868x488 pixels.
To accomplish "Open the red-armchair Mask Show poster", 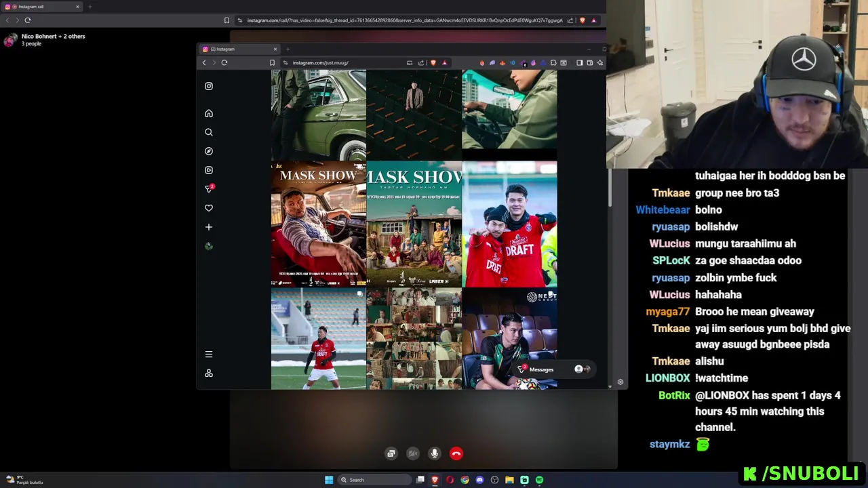I will pyautogui.click(x=318, y=224).
